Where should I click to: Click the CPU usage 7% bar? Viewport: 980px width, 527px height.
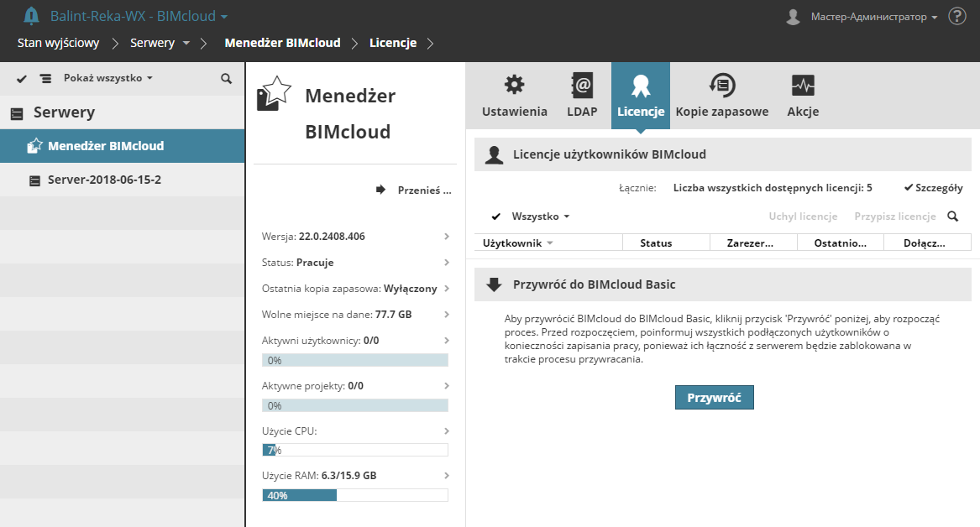point(355,450)
